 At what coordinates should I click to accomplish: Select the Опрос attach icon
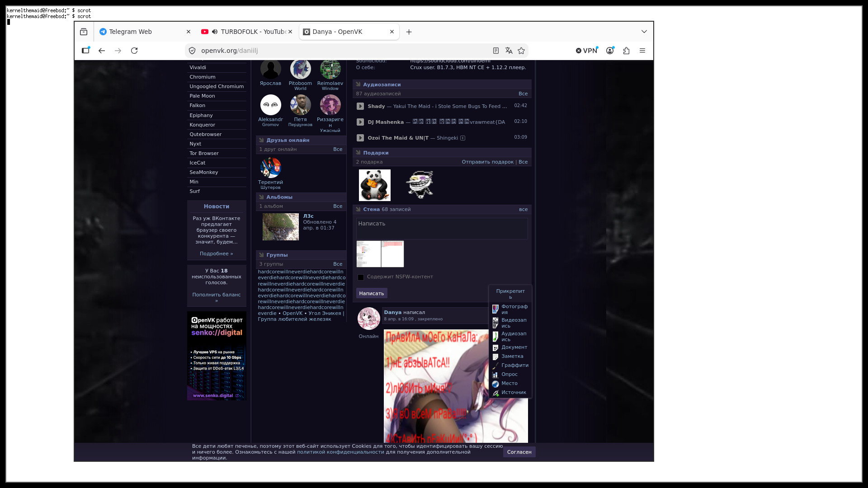tap(495, 375)
